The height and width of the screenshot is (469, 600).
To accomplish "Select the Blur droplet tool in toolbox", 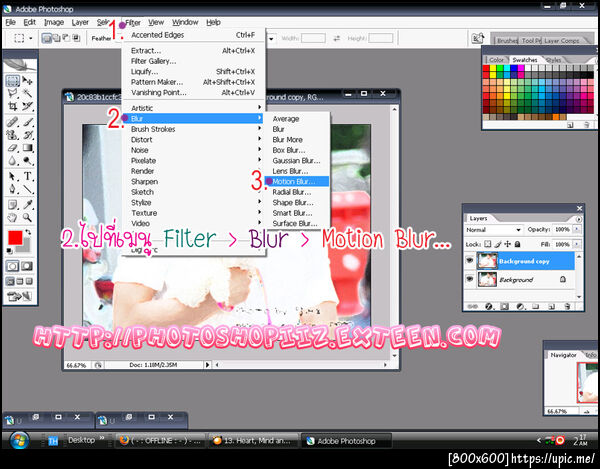I will [x=12, y=161].
